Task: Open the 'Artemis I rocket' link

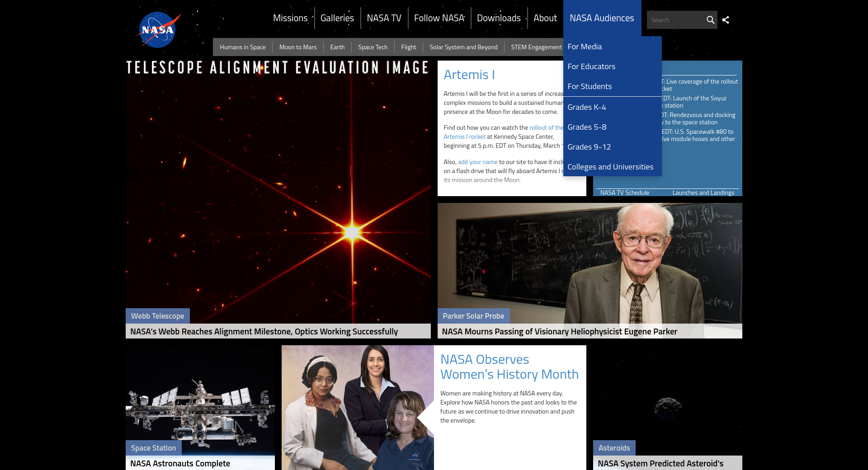Action: (x=464, y=136)
